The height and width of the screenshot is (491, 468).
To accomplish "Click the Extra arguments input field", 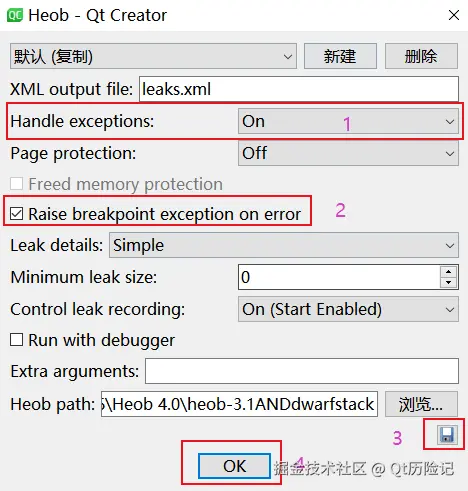I will pyautogui.click(x=302, y=371).
